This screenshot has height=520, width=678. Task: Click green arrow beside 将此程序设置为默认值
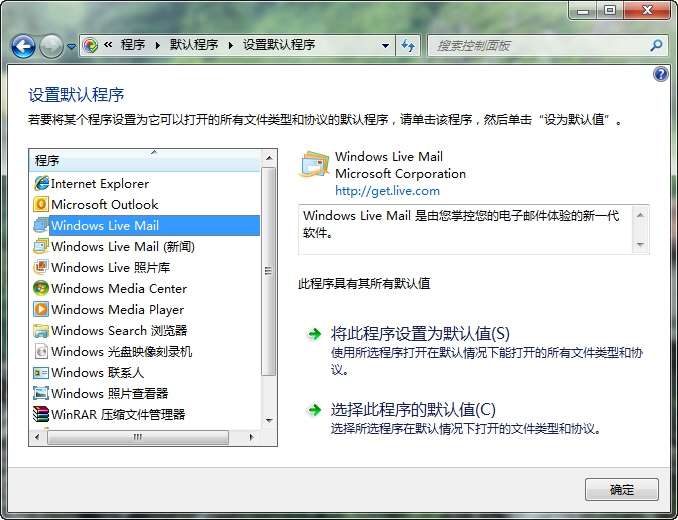point(314,334)
